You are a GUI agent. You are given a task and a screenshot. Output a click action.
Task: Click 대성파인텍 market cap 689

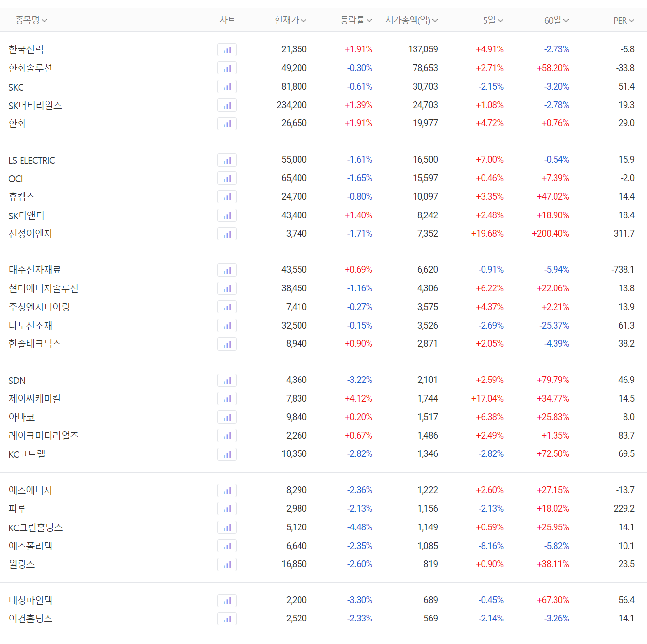(x=431, y=600)
